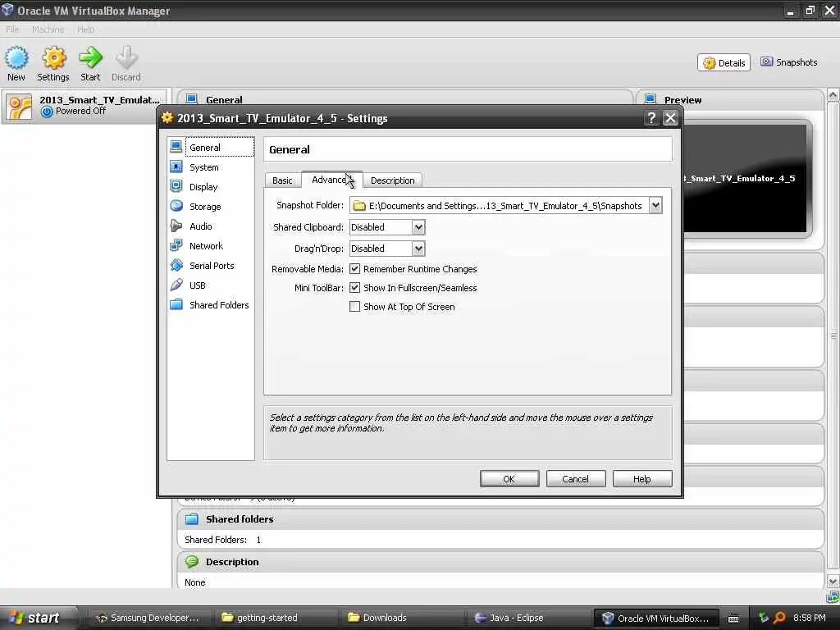This screenshot has height=630, width=840.
Task: Select the Advanced tab
Action: coord(331,180)
